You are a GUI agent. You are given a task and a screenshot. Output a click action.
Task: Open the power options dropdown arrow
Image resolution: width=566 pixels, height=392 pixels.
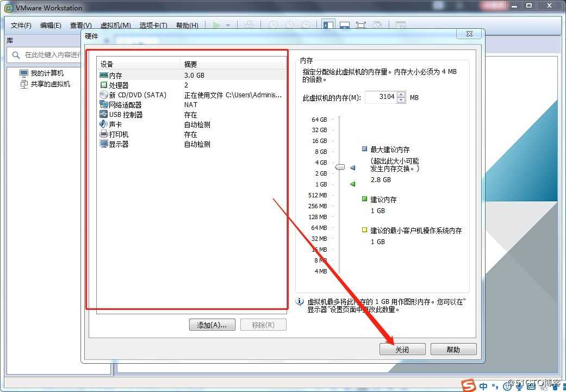(228, 25)
